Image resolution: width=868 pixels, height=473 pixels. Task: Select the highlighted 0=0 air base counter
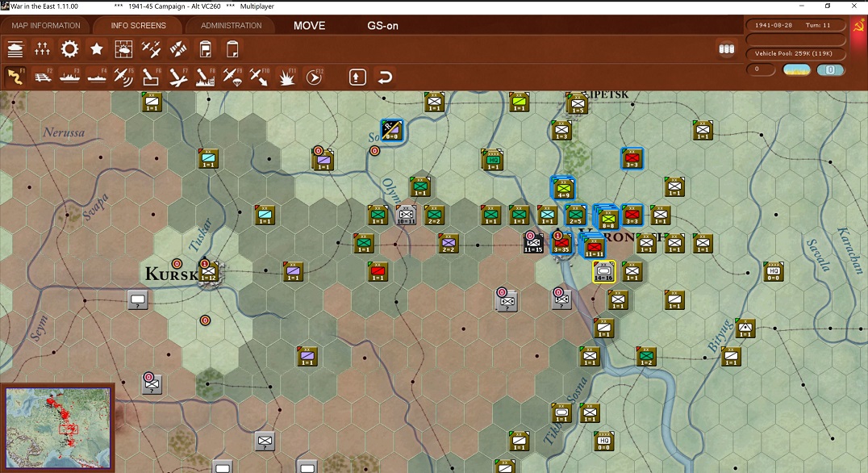click(392, 131)
